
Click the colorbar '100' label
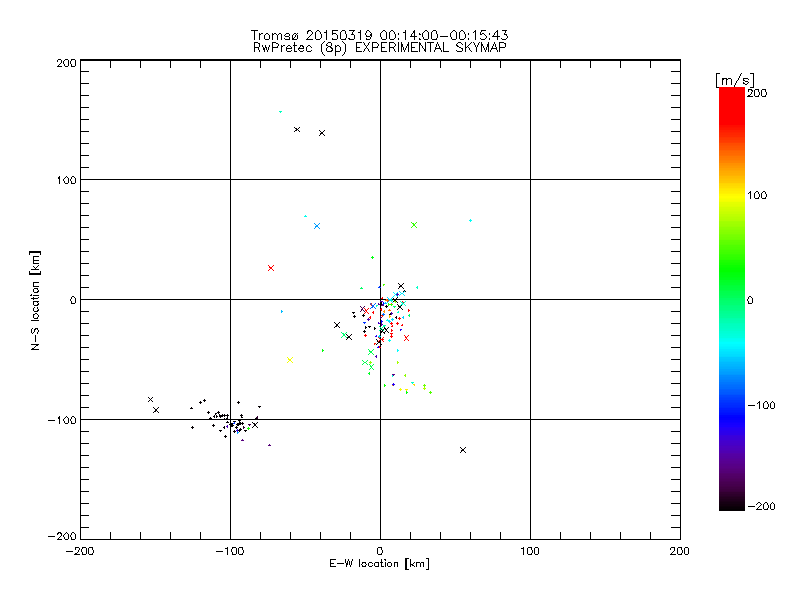757,195
